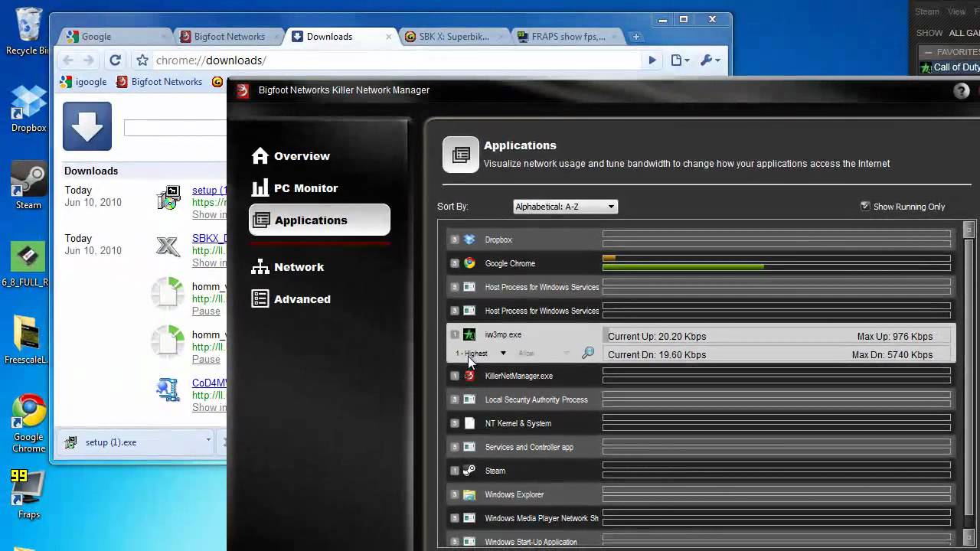
Task: Open Chrome's page menu dropdown
Action: coord(680,60)
